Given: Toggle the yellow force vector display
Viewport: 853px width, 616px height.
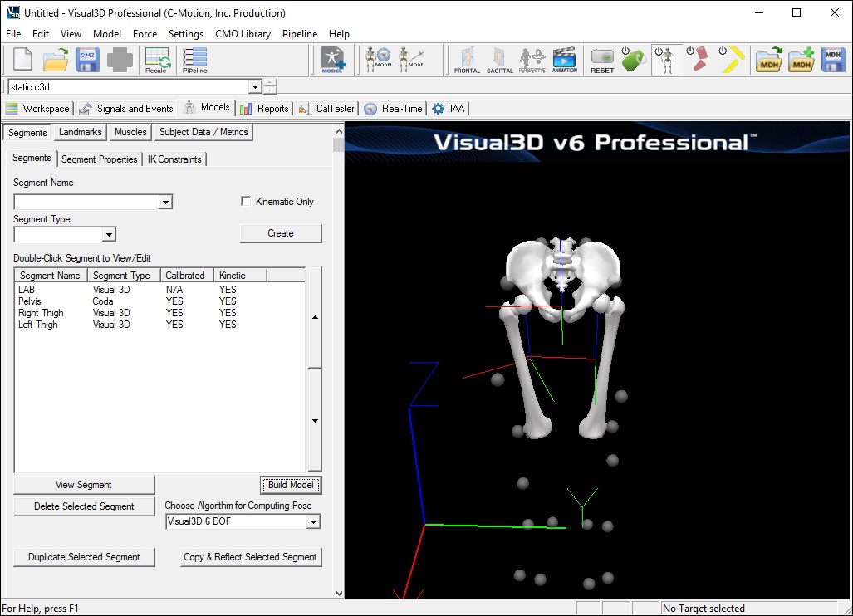Looking at the screenshot, I should pyautogui.click(x=732, y=60).
